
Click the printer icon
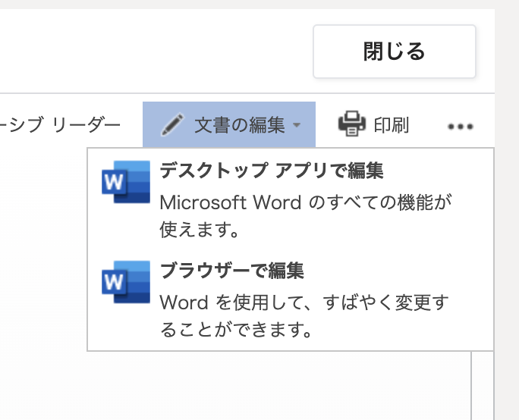pos(352,124)
